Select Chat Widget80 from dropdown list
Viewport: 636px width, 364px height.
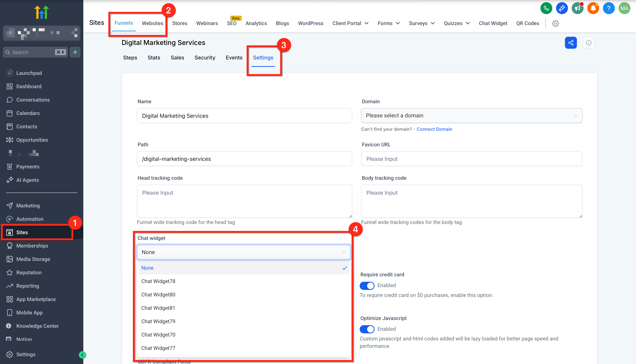(x=158, y=295)
